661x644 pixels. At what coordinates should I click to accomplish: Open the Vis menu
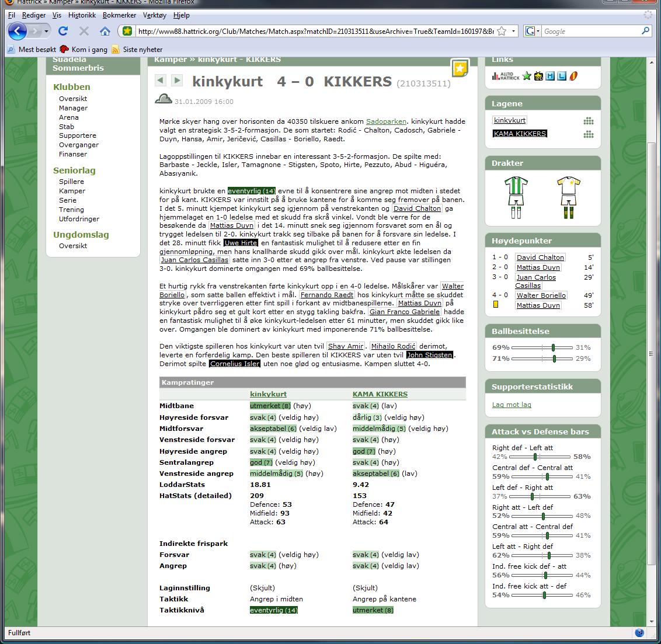(57, 15)
